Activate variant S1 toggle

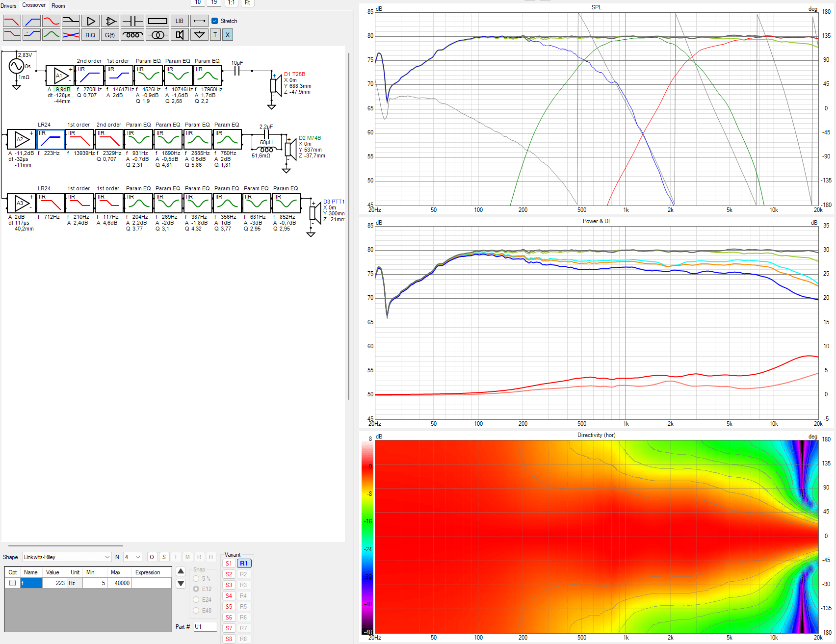click(x=229, y=564)
